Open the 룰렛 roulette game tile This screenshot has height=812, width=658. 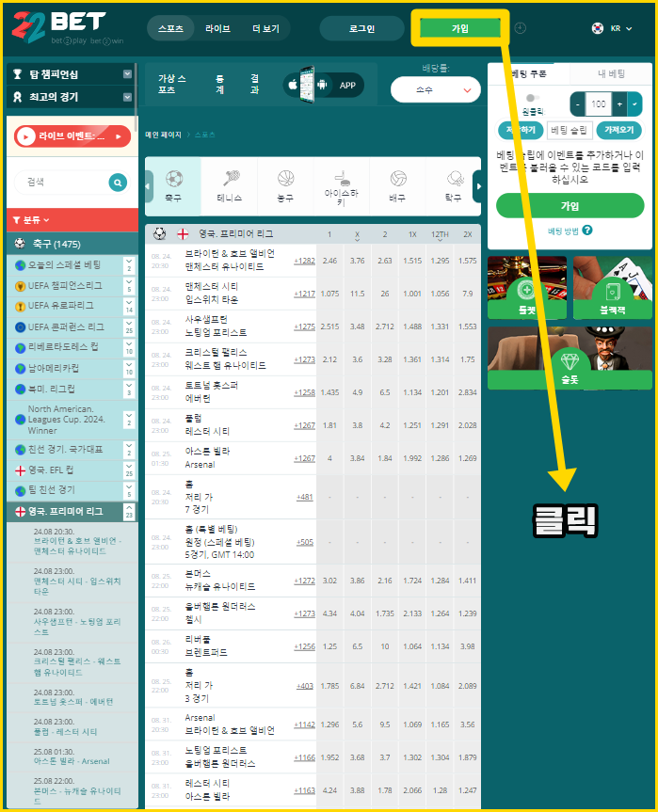527,287
